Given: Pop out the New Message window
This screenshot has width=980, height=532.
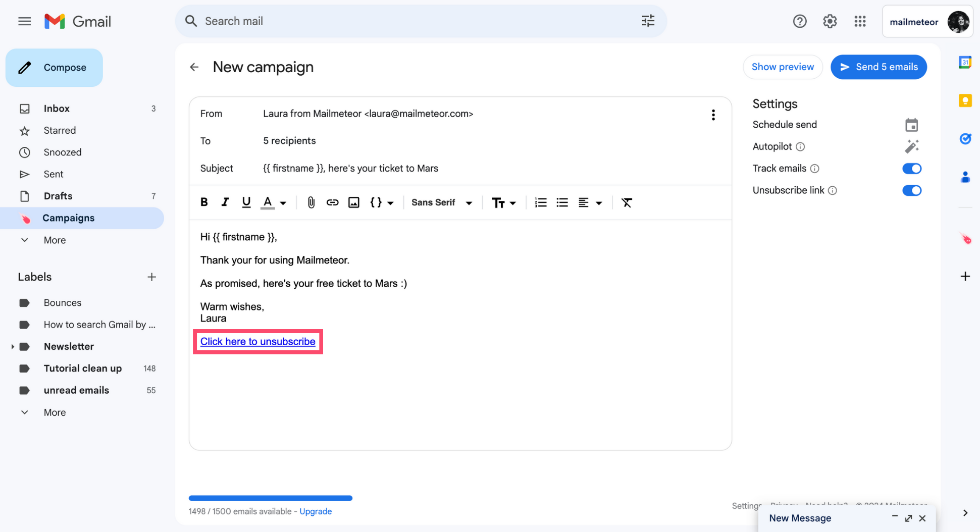Looking at the screenshot, I should pyautogui.click(x=908, y=518).
